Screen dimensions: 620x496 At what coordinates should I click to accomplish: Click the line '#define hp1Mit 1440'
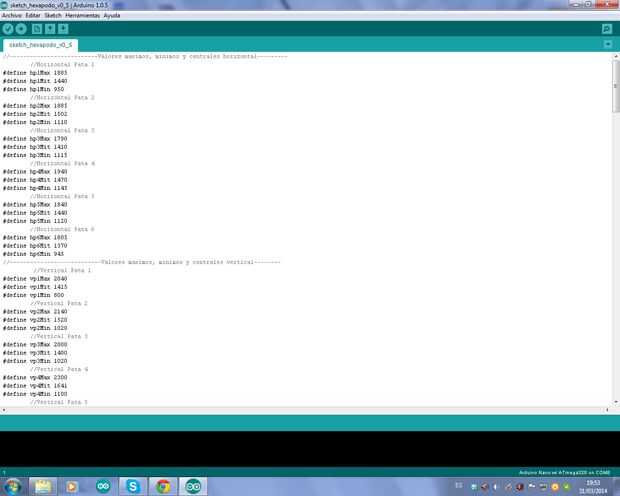pyautogui.click(x=35, y=81)
